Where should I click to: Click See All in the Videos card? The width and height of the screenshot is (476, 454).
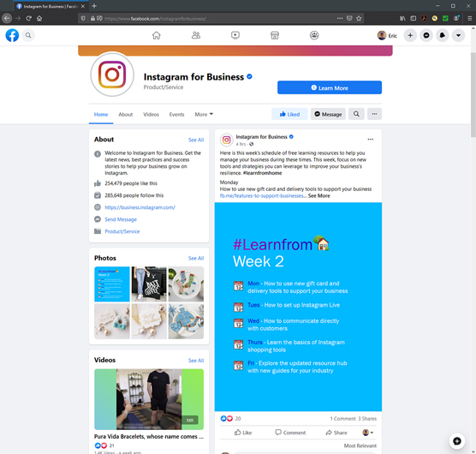click(x=196, y=361)
